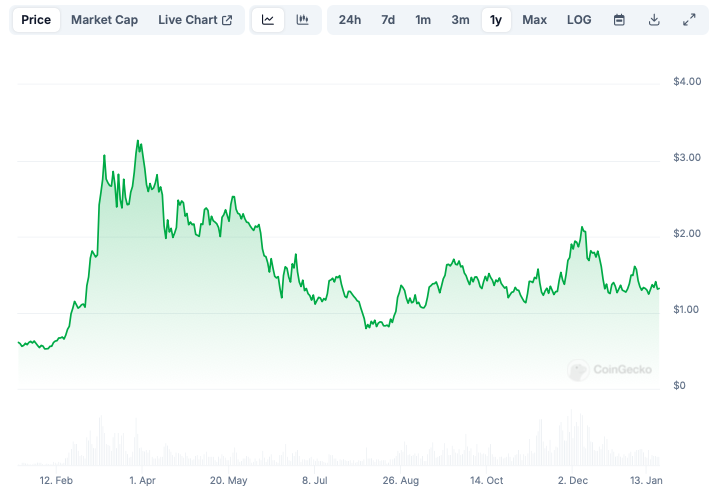Switch to Market Cap tab
The height and width of the screenshot is (498, 719).
[x=104, y=20]
